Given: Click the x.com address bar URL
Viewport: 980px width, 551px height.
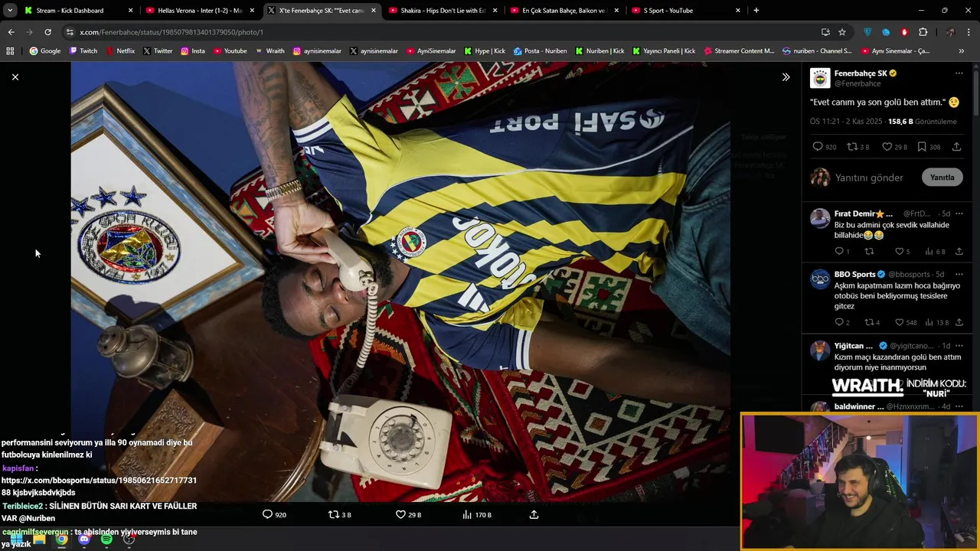Looking at the screenshot, I should [x=171, y=32].
